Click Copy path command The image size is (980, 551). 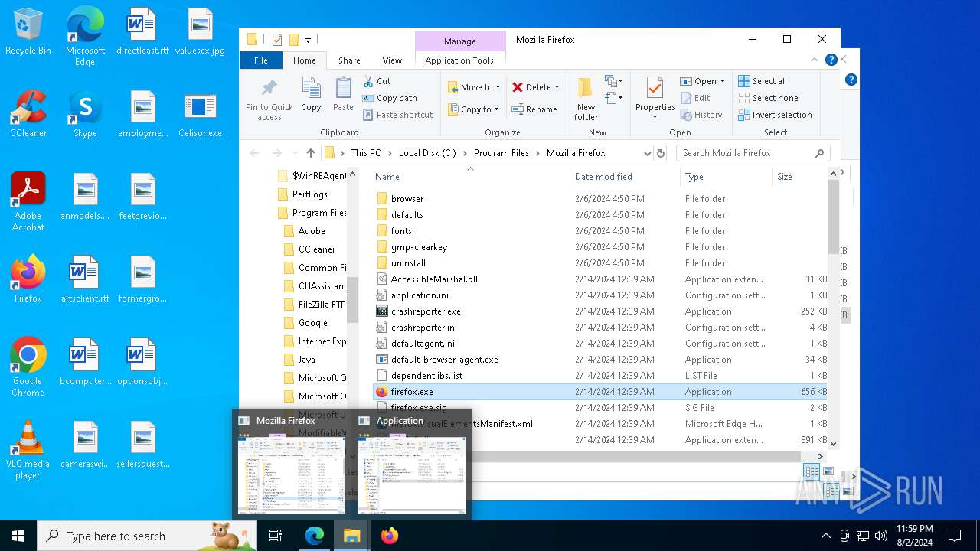(390, 98)
